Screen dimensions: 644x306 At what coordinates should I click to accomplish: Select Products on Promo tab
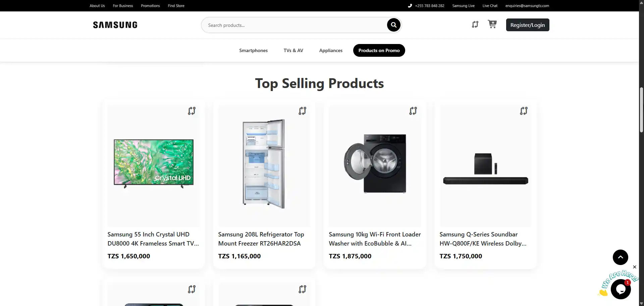pos(379,50)
